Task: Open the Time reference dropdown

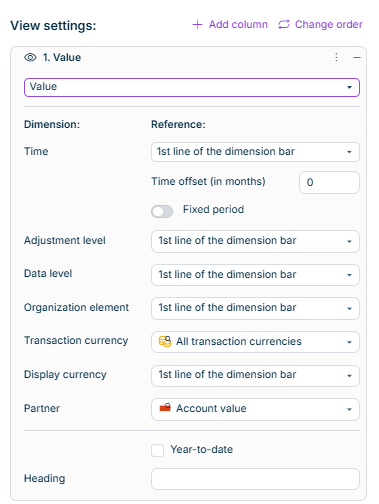Action: pyautogui.click(x=255, y=152)
